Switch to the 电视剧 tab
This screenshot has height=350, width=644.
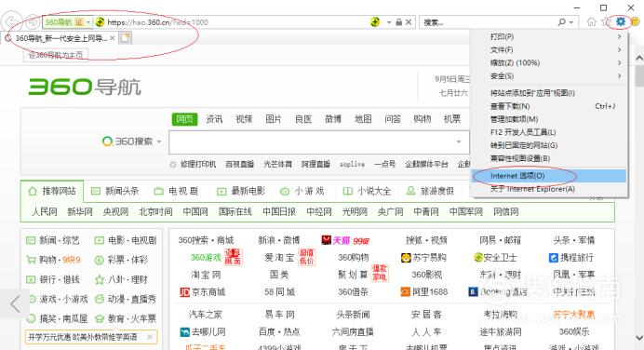click(x=176, y=191)
